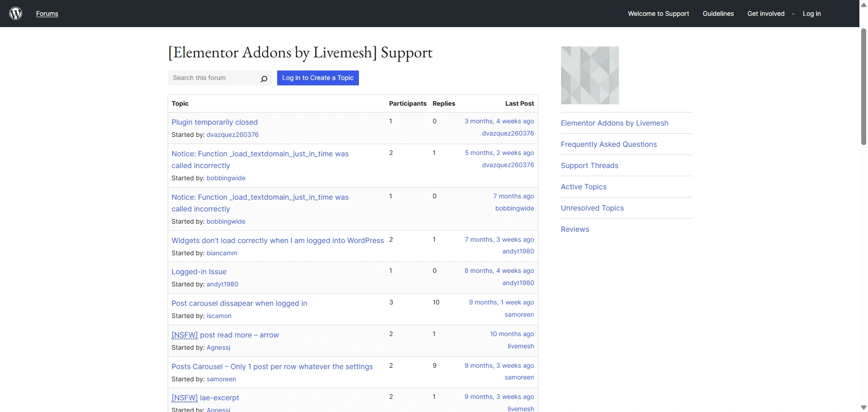This screenshot has width=868, height=412.
Task: Click the 10 months ago last post link
Action: coord(512,334)
